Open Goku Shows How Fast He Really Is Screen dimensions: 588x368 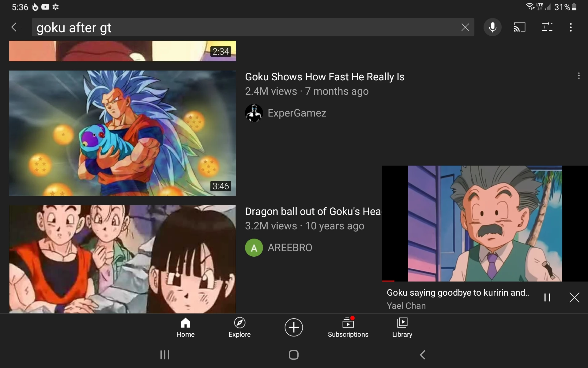[325, 77]
